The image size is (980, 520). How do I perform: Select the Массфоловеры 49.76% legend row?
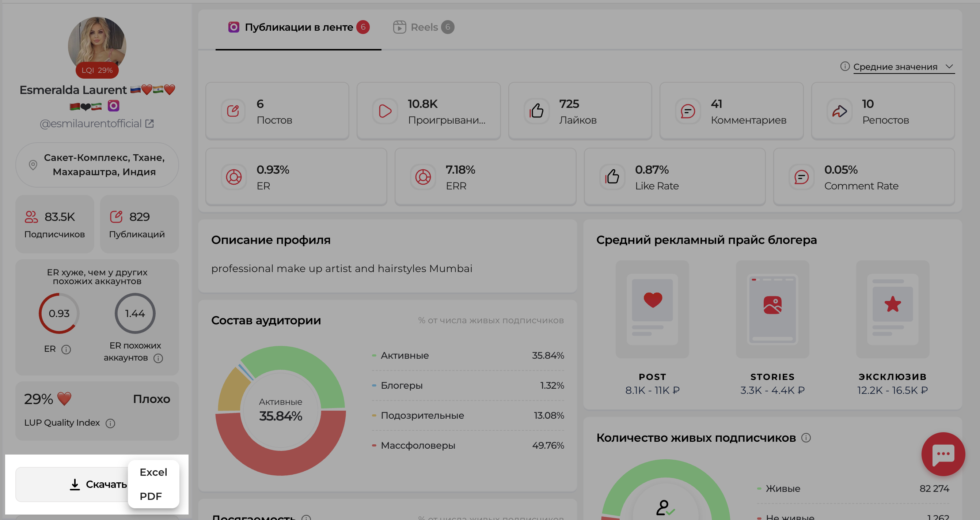click(x=468, y=445)
